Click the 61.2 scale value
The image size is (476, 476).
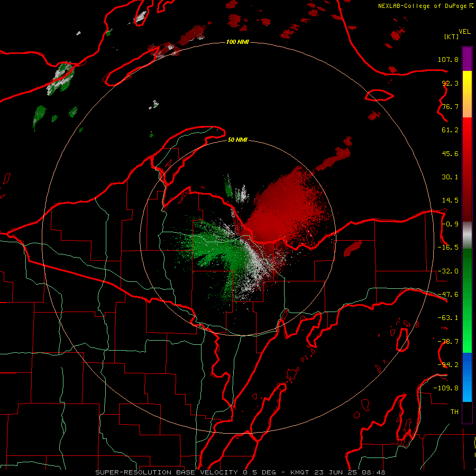pyautogui.click(x=450, y=130)
